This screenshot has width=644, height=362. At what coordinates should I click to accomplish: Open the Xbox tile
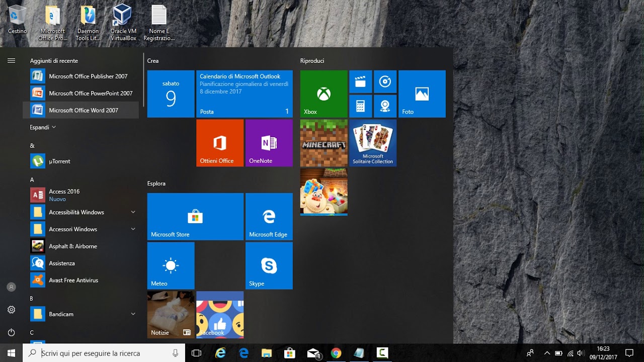(324, 94)
